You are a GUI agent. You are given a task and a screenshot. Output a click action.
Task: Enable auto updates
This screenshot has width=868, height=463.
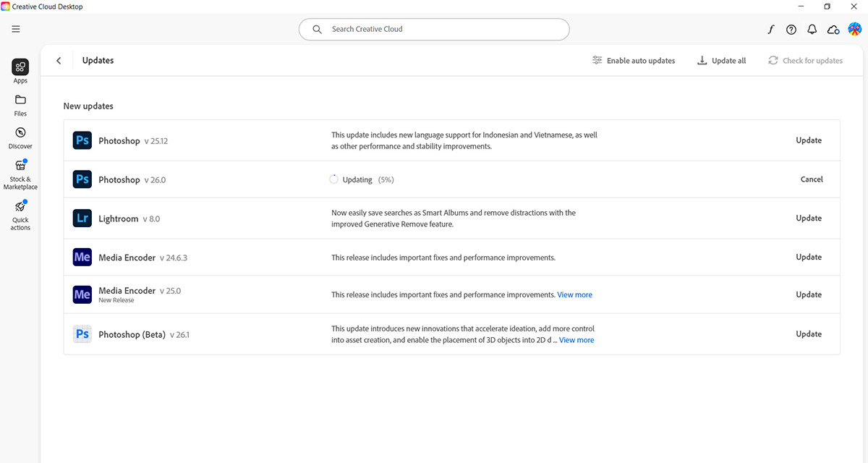tap(633, 61)
